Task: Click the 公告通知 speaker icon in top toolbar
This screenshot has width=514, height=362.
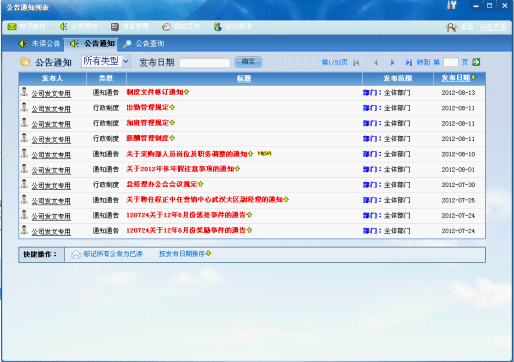Action: point(64,26)
